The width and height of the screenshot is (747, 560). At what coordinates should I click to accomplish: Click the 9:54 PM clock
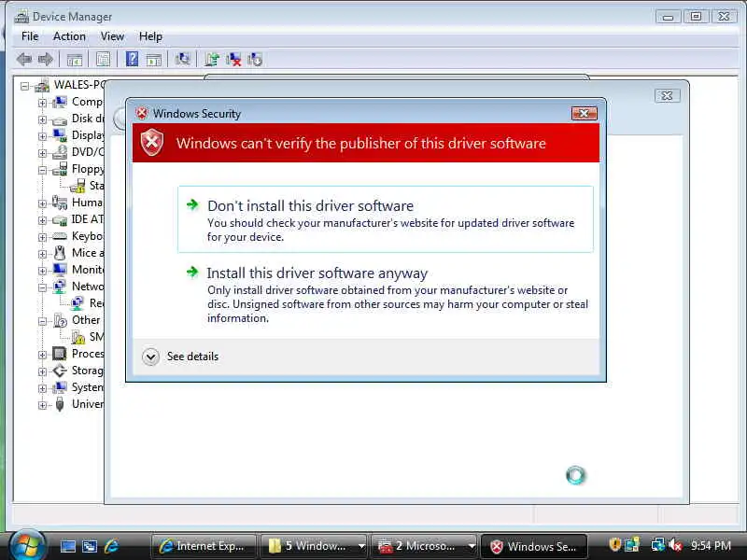[x=711, y=546]
